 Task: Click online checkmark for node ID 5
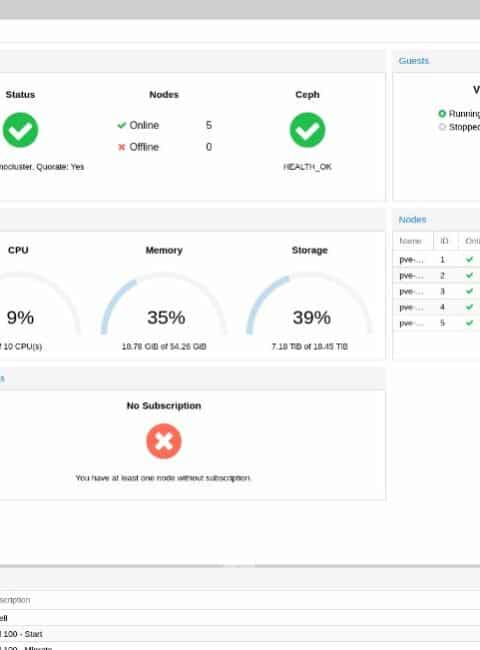tap(469, 323)
